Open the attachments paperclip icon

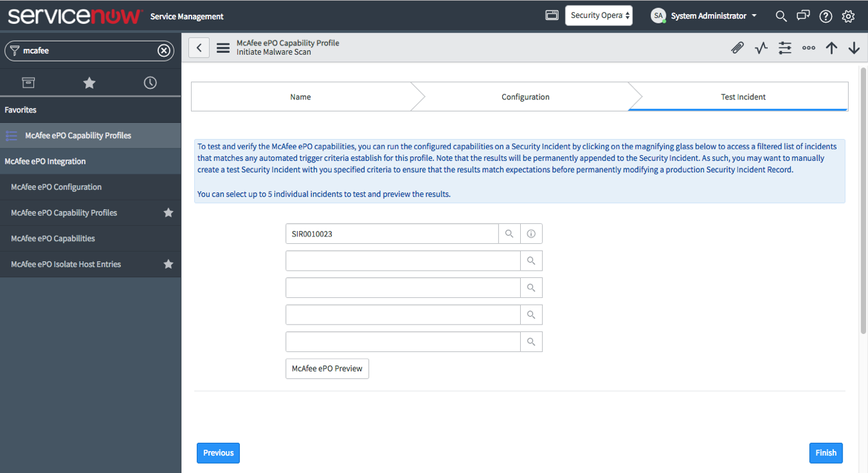tap(737, 48)
